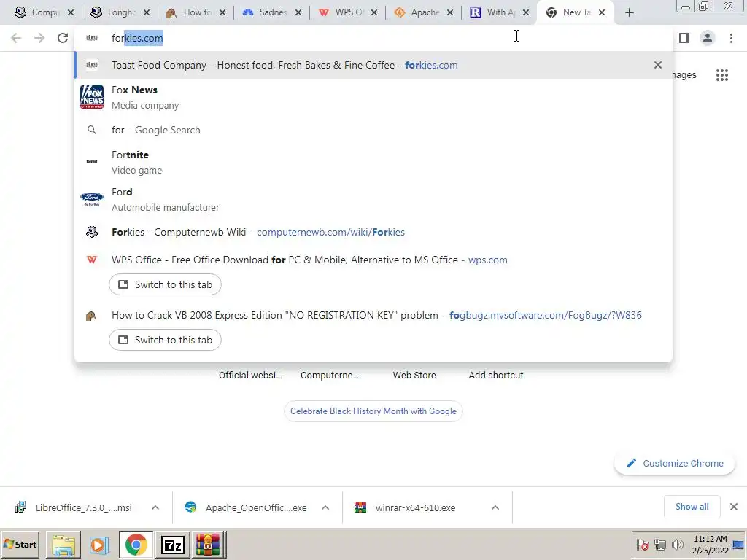Click the Chrome taskbar icon

(x=136, y=545)
